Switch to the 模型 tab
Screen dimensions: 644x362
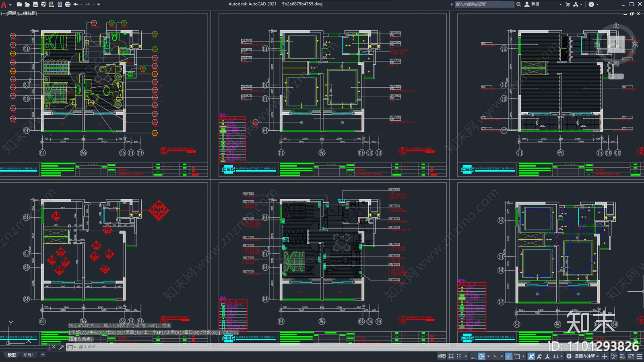point(12,355)
